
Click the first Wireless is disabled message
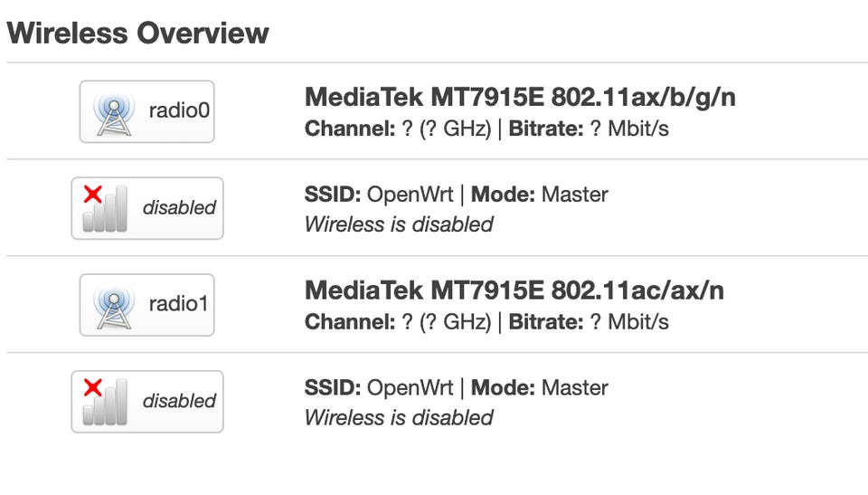point(399,224)
